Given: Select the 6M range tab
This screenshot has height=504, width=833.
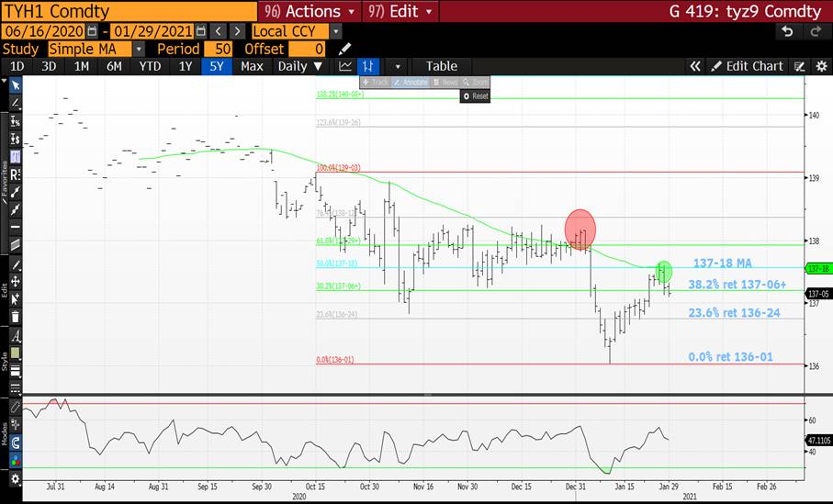Looking at the screenshot, I should (114, 66).
